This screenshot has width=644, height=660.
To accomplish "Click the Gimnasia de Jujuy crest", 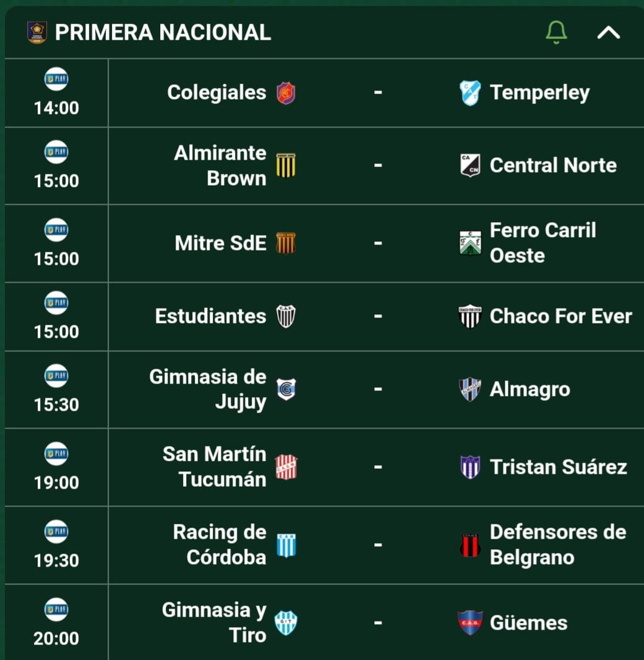I will pos(286,389).
